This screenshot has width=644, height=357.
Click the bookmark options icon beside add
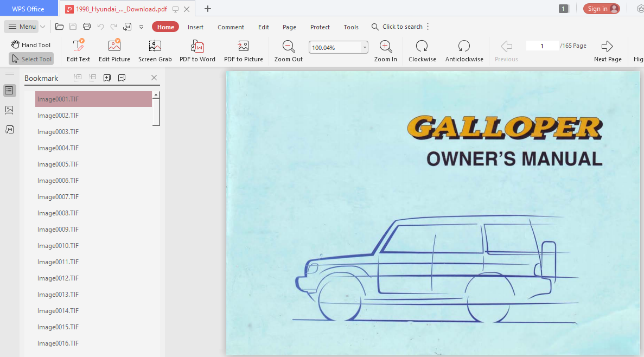pyautogui.click(x=122, y=78)
